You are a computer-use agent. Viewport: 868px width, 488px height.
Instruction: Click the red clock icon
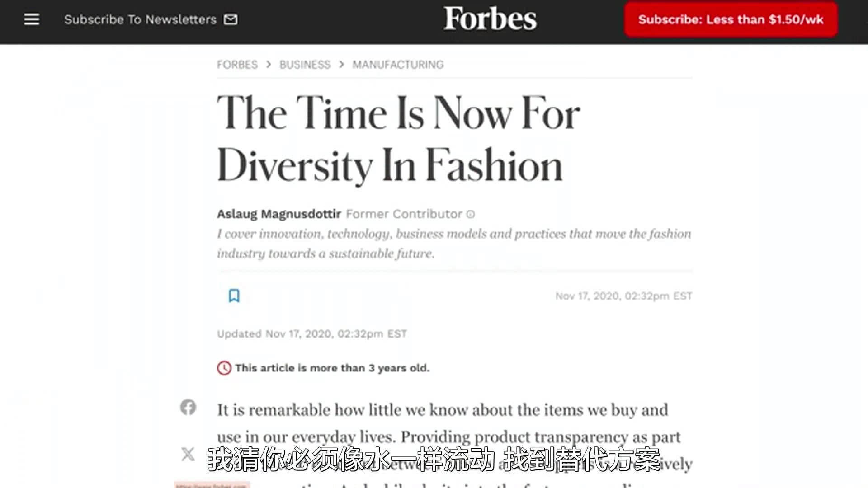224,368
